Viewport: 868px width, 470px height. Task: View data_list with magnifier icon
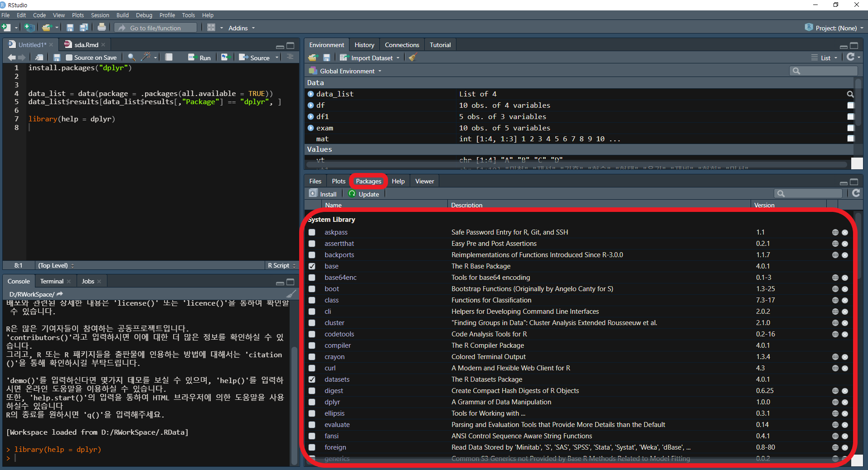(850, 94)
